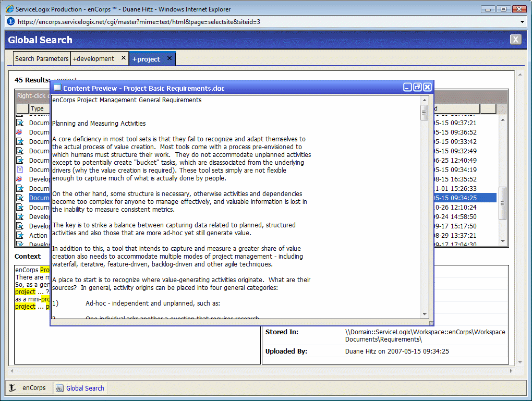Click the PDF icon on the 09:36:52 row
The height and width of the screenshot is (401, 532).
20,132
